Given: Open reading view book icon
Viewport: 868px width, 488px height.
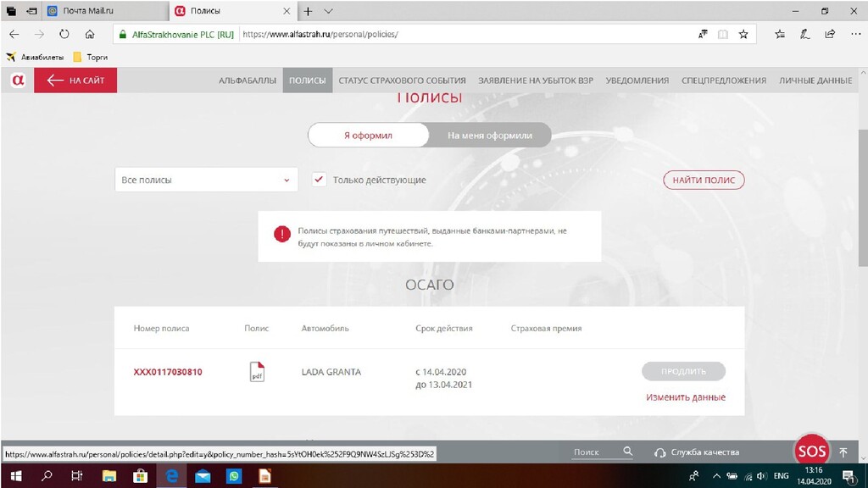Looking at the screenshot, I should coord(723,34).
